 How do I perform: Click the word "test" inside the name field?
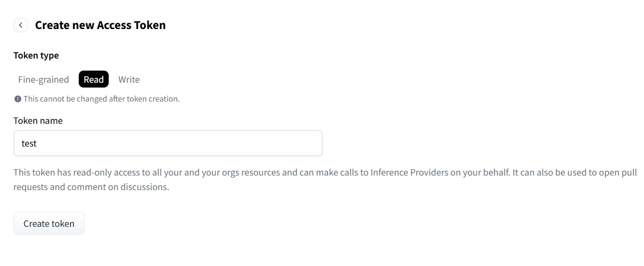pyautogui.click(x=29, y=143)
